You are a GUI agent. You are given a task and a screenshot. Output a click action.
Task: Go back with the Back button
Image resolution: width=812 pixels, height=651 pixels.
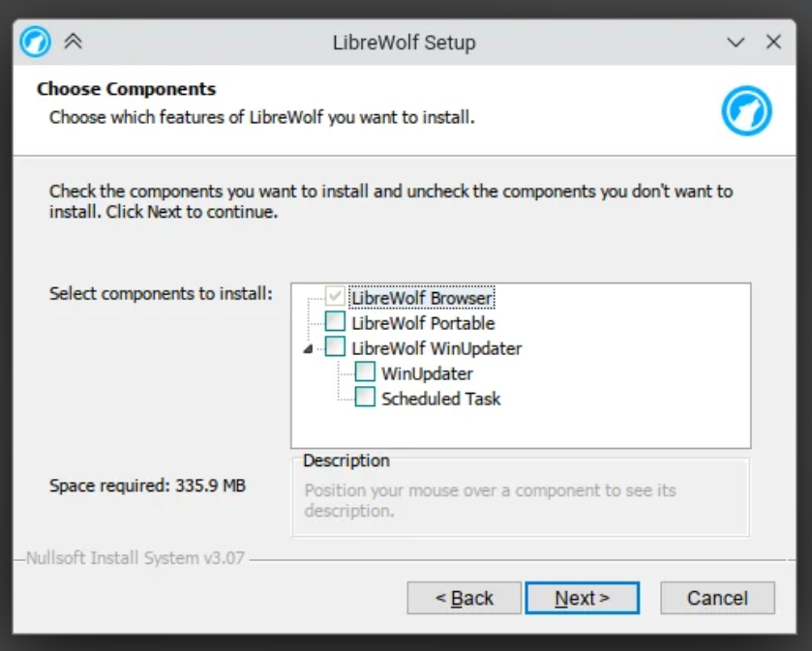pyautogui.click(x=464, y=598)
